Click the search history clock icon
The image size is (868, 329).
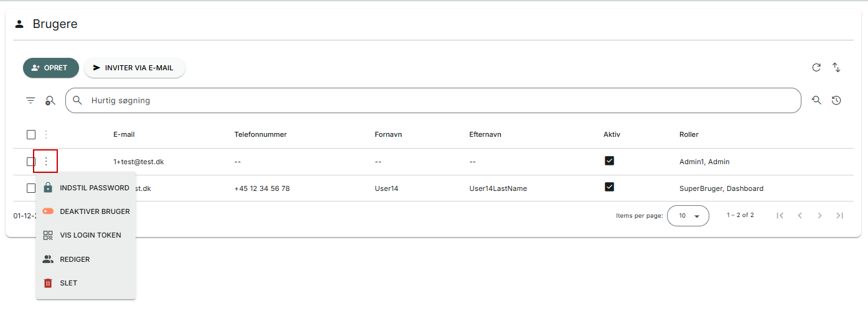(x=836, y=100)
